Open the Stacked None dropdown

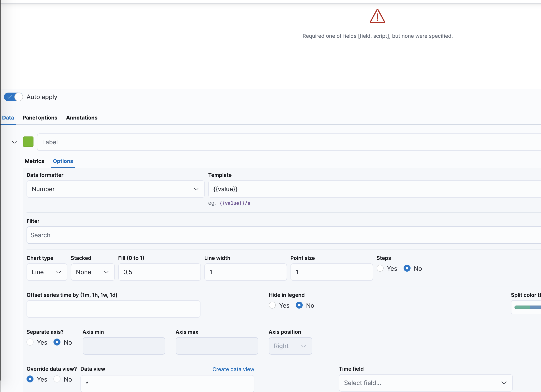93,272
